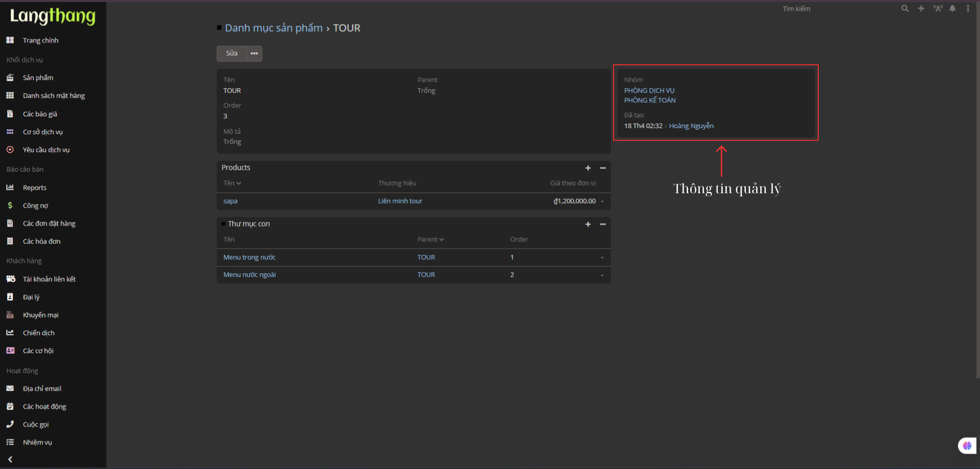
Task: Go to Sản phẩm in sidebar
Action: pyautogui.click(x=38, y=78)
